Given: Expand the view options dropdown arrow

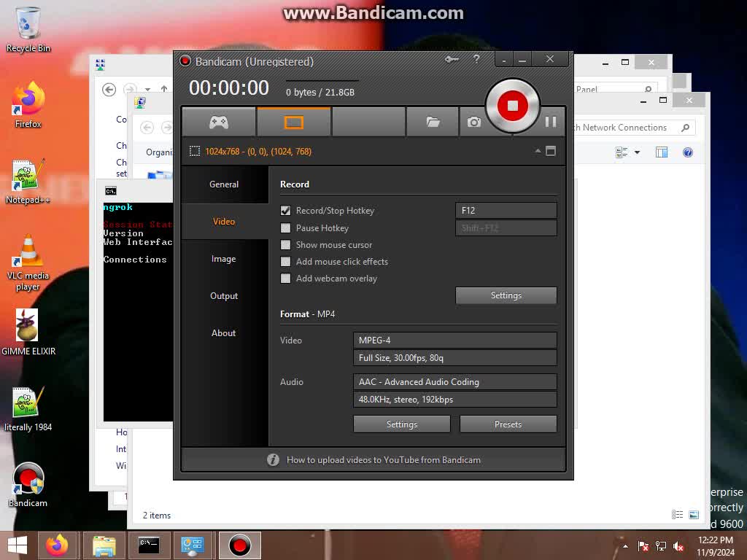Looking at the screenshot, I should pyautogui.click(x=637, y=152).
